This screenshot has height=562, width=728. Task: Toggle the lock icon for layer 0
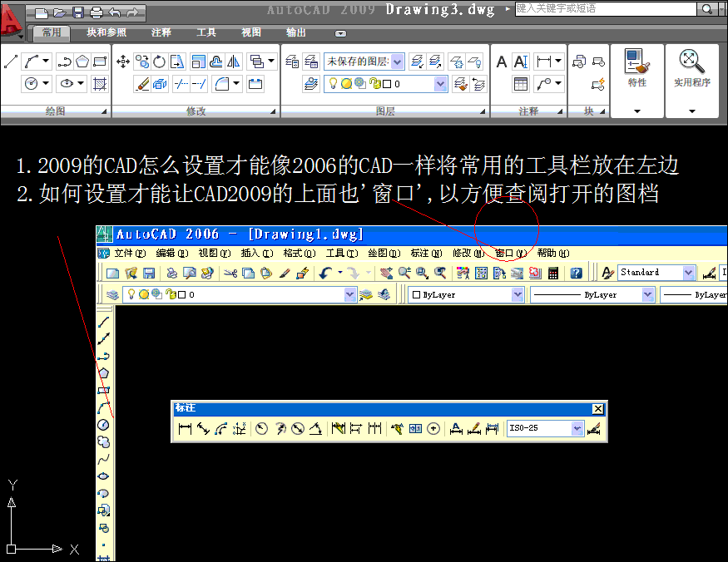pos(374,84)
